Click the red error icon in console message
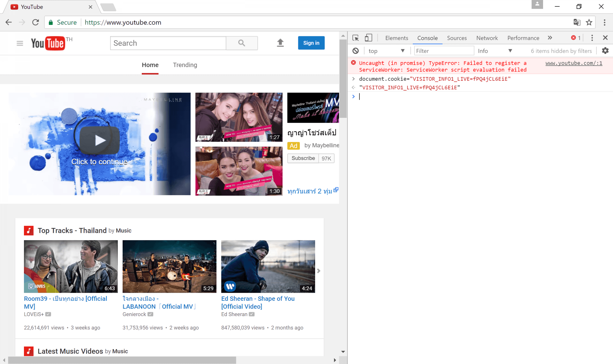The height and width of the screenshot is (364, 613). (353, 63)
